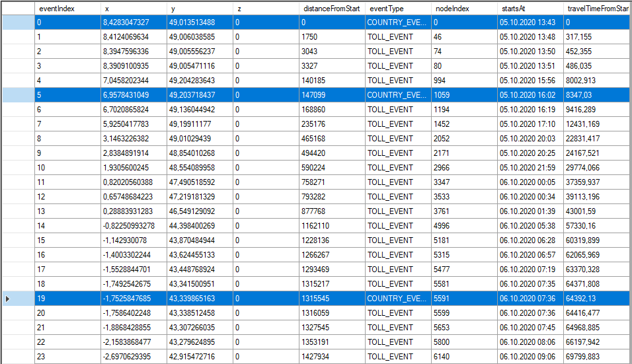Select the startsAt cell 06.10.2020 09:06
Viewport: 632px width, 364px height.
[x=530, y=357]
